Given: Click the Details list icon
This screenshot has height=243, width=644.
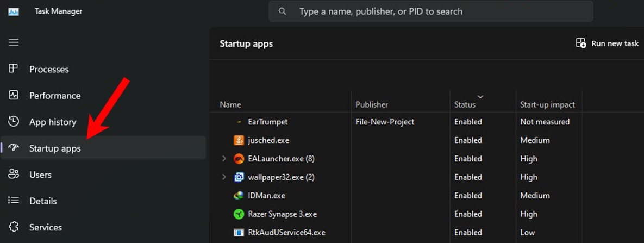Looking at the screenshot, I should 14,200.
